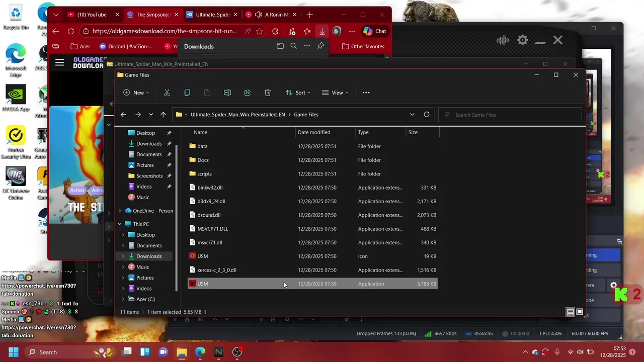Open downloads folder icon in Downloads panel
This screenshot has height=362, width=644.
click(x=280, y=46)
